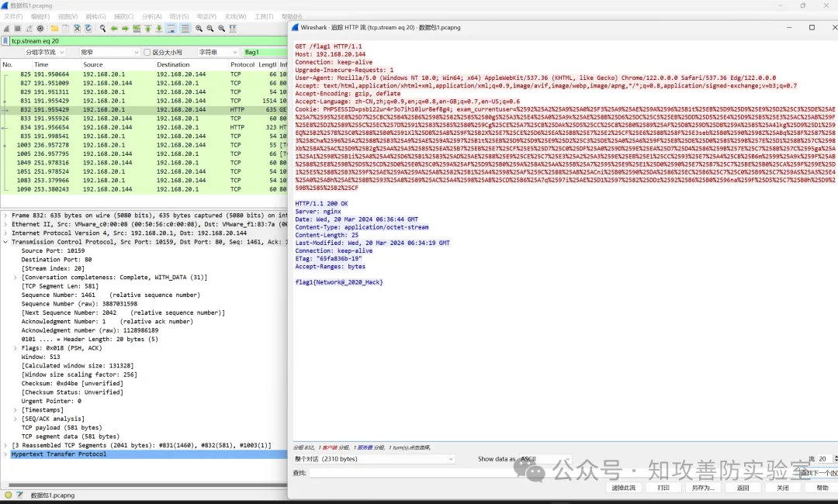Save the capture file from the toolbar
Viewport: 838px width, 504px height.
pos(65,28)
